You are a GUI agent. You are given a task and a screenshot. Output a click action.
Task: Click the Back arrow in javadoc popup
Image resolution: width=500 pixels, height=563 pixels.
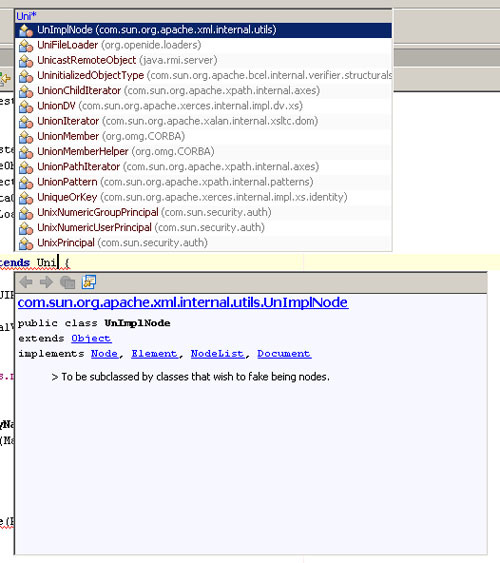click(x=26, y=282)
